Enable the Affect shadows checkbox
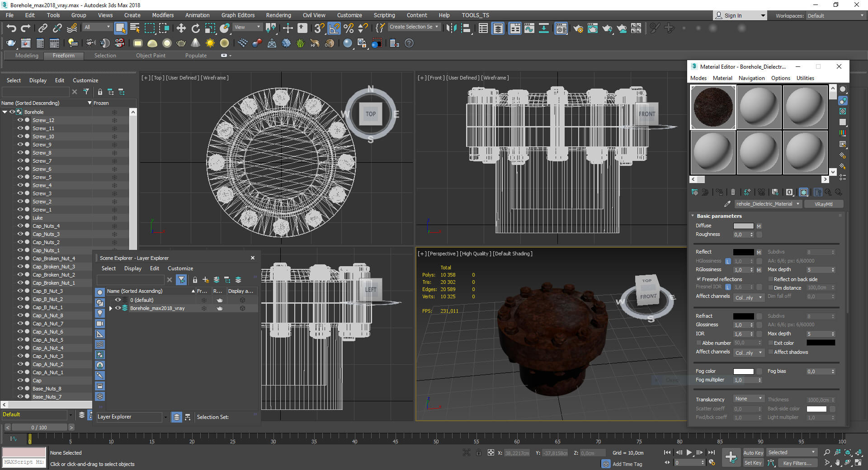The width and height of the screenshot is (868, 470). click(x=771, y=352)
